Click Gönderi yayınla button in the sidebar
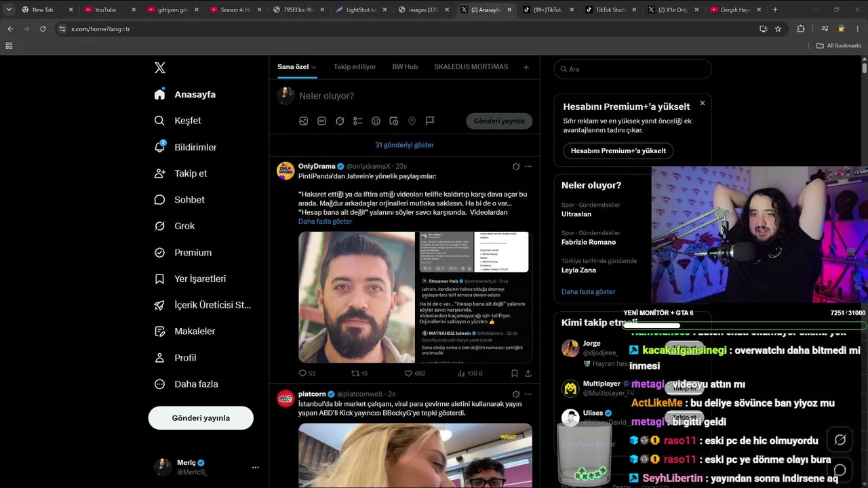868x488 pixels. 201,418
